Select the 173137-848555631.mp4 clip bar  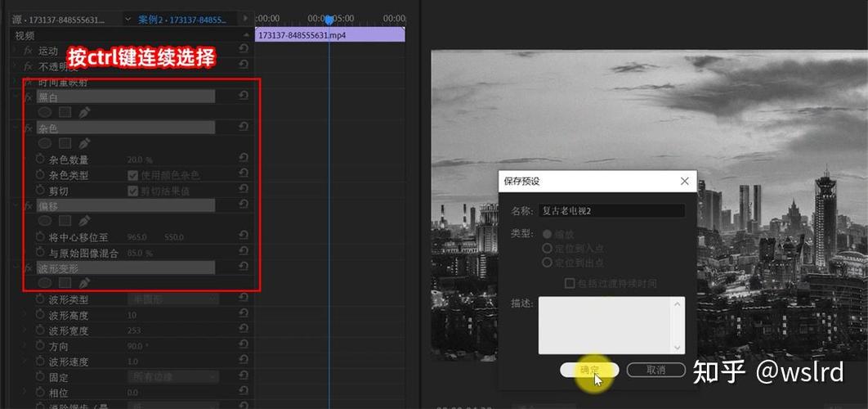click(x=330, y=35)
